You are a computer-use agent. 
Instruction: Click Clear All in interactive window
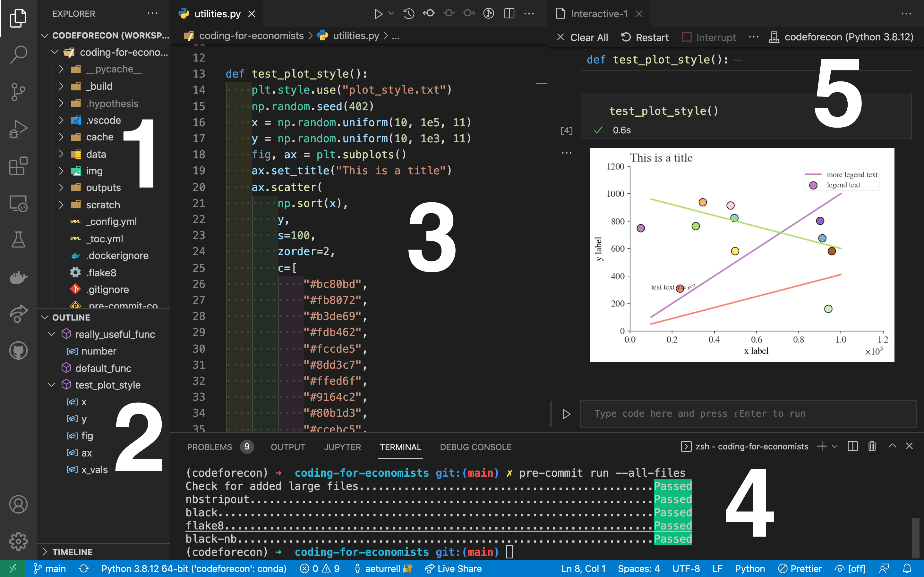pyautogui.click(x=582, y=38)
